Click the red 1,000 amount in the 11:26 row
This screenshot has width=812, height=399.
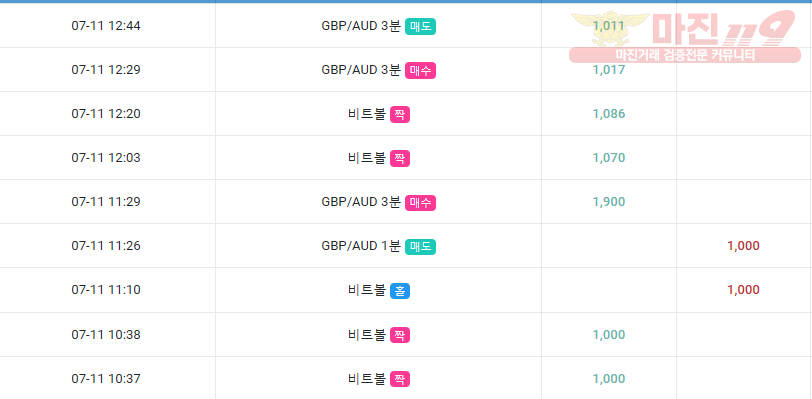point(743,246)
